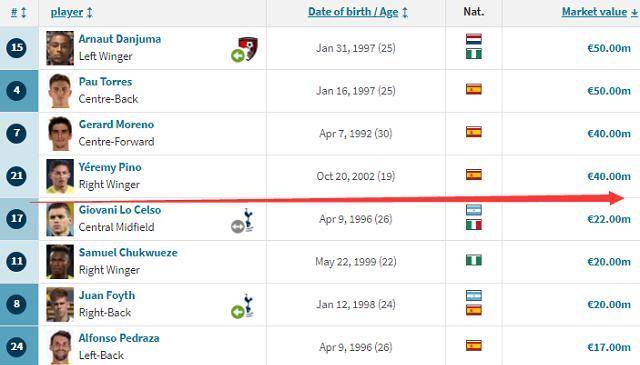Viewport: 640px width, 365px height.
Task: Open the €17.00m market value for Alfonso Pedraza
Action: pyautogui.click(x=609, y=347)
